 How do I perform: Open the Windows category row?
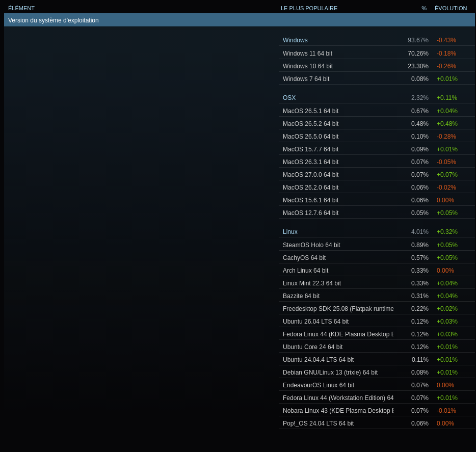tap(377, 40)
